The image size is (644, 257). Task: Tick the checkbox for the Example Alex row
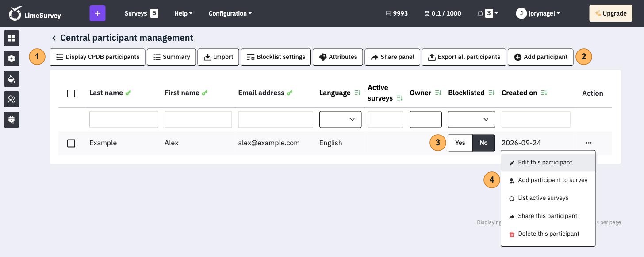[71, 144]
